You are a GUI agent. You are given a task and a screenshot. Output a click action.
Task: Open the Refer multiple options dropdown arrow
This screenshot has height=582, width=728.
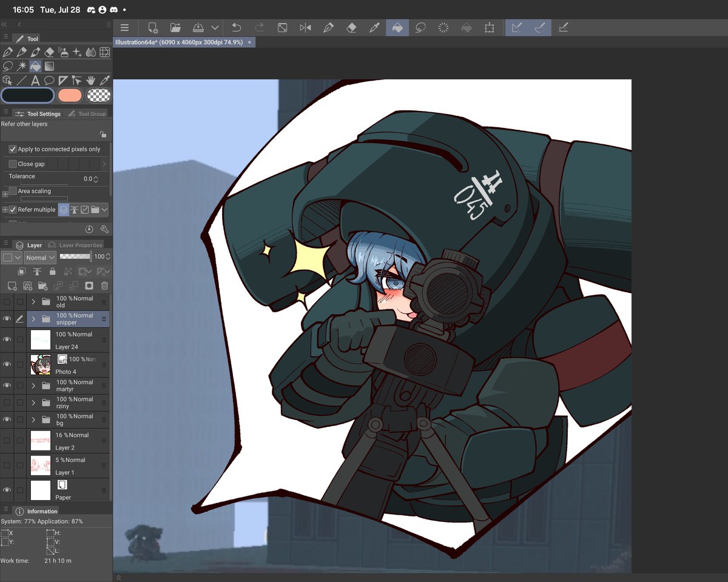[x=105, y=210]
